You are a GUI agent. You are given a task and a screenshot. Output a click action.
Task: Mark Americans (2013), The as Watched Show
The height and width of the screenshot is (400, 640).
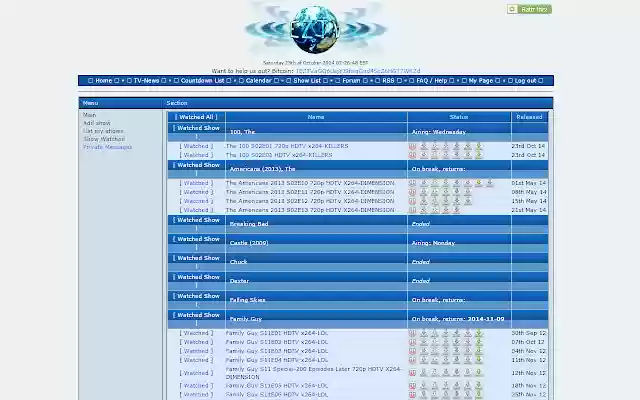pyautogui.click(x=196, y=169)
